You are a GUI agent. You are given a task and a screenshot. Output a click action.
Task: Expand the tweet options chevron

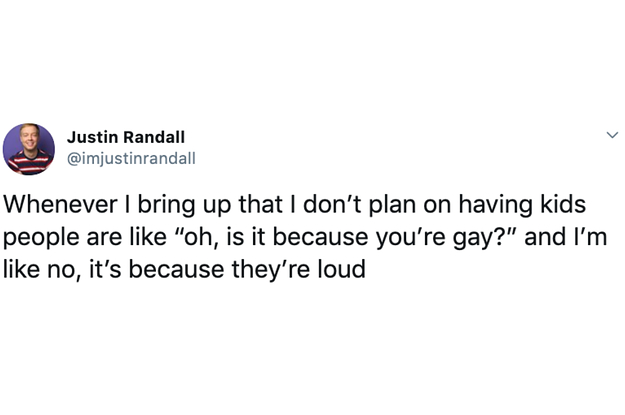click(x=612, y=135)
